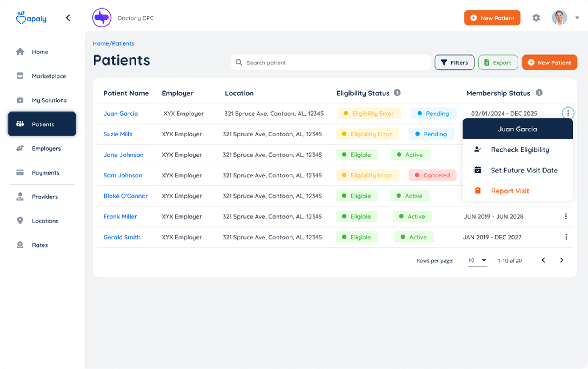Open Jane Johnson's patient record link
The image size is (588, 369).
[x=124, y=155]
